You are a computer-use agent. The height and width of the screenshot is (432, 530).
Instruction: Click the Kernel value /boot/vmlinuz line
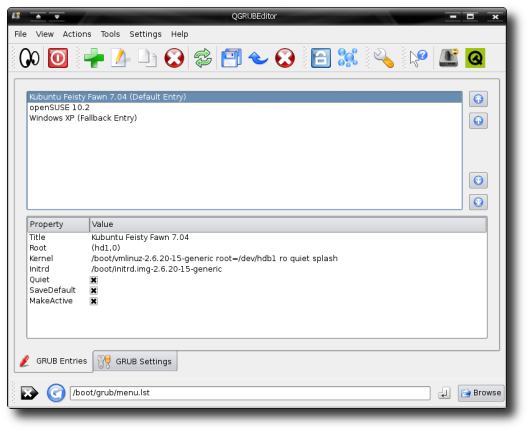[x=214, y=259]
